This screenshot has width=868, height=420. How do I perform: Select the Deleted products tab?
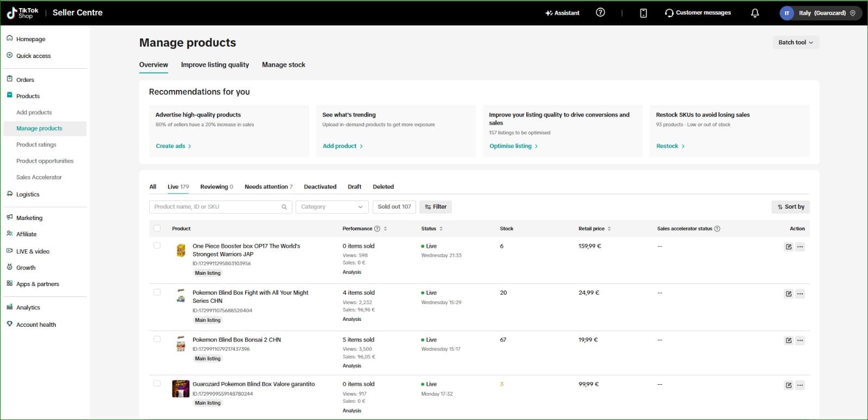pos(383,187)
